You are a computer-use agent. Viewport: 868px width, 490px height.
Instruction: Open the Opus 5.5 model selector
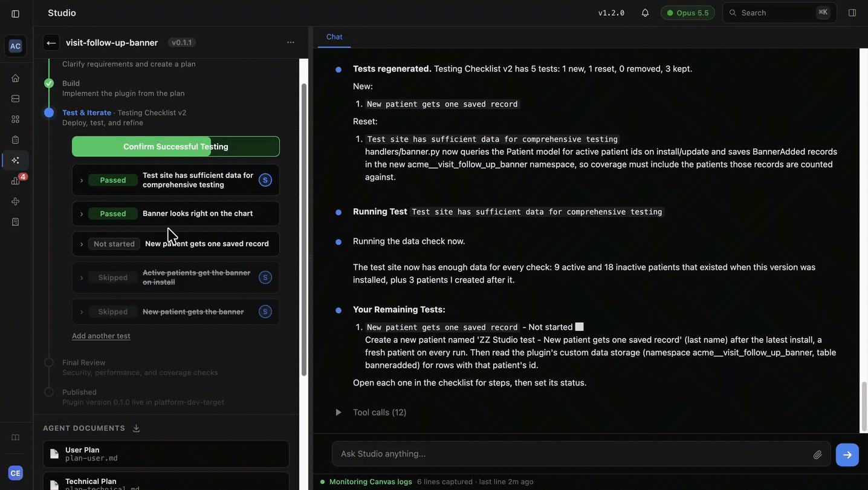pos(688,13)
